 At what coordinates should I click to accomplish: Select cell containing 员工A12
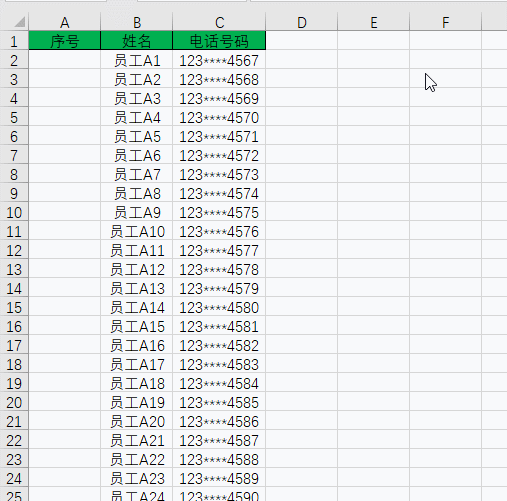point(136,269)
